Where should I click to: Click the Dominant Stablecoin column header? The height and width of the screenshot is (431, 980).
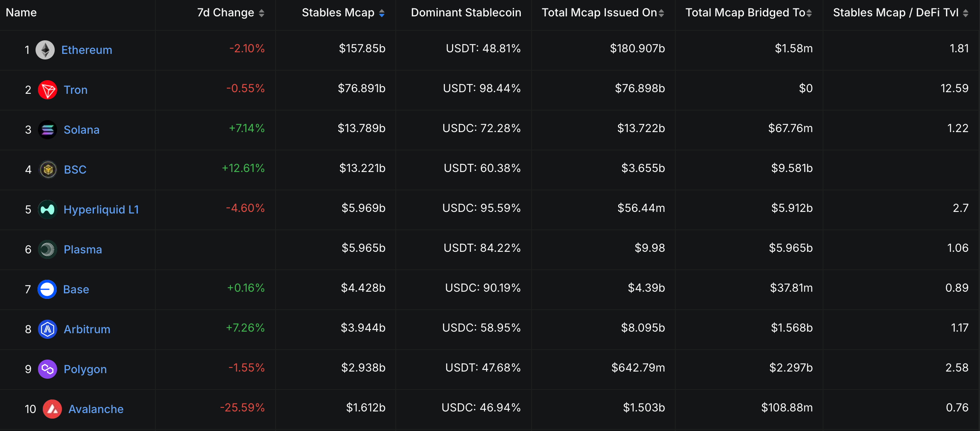point(466,12)
